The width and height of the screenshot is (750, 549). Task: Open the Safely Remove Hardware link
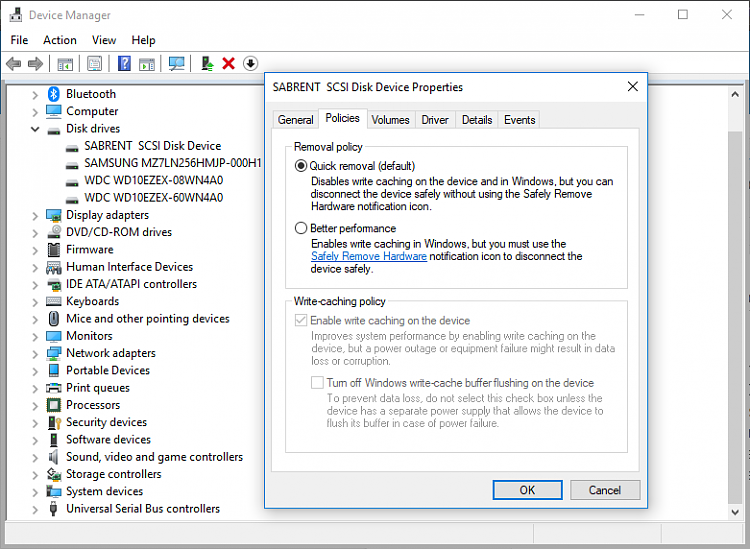coord(369,256)
